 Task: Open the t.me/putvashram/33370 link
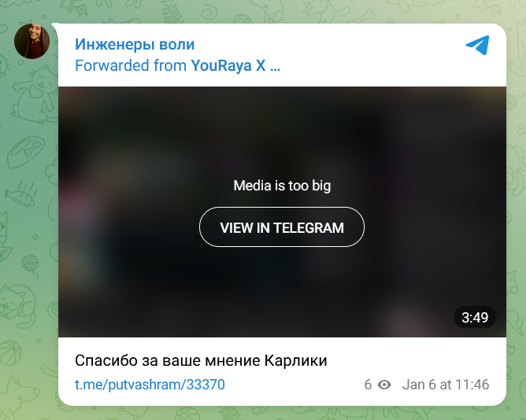pyautogui.click(x=150, y=385)
